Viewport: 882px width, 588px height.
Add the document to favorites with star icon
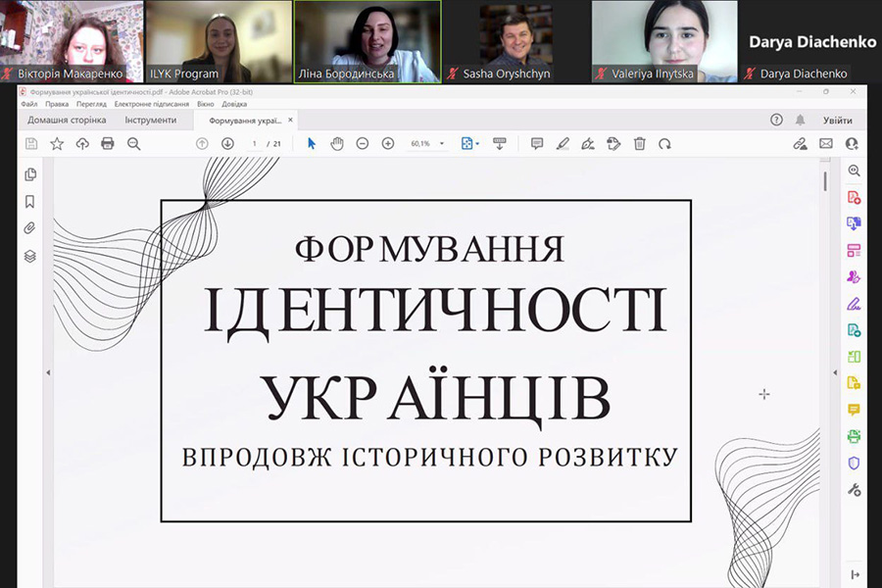(x=57, y=143)
